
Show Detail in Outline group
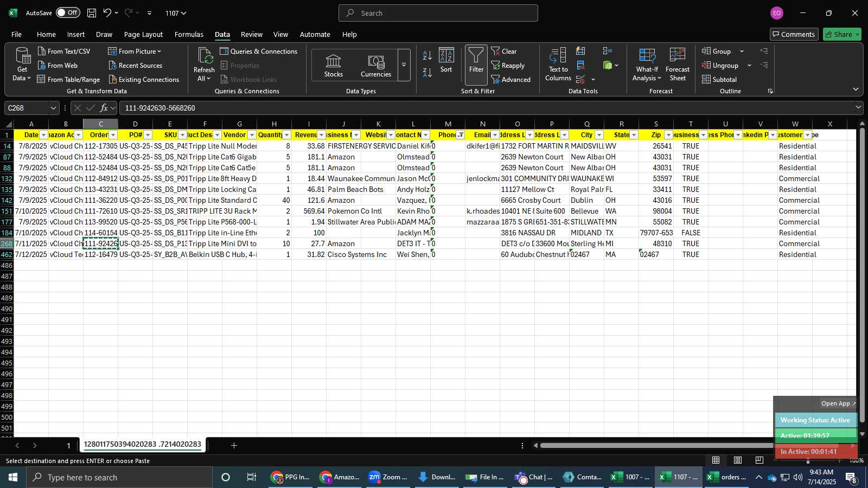coord(764,51)
